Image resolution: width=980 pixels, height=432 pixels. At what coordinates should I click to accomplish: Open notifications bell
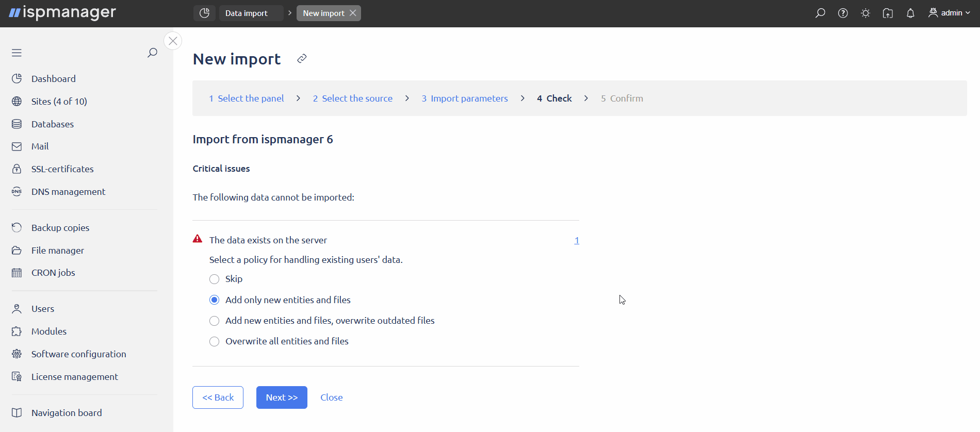tap(910, 13)
